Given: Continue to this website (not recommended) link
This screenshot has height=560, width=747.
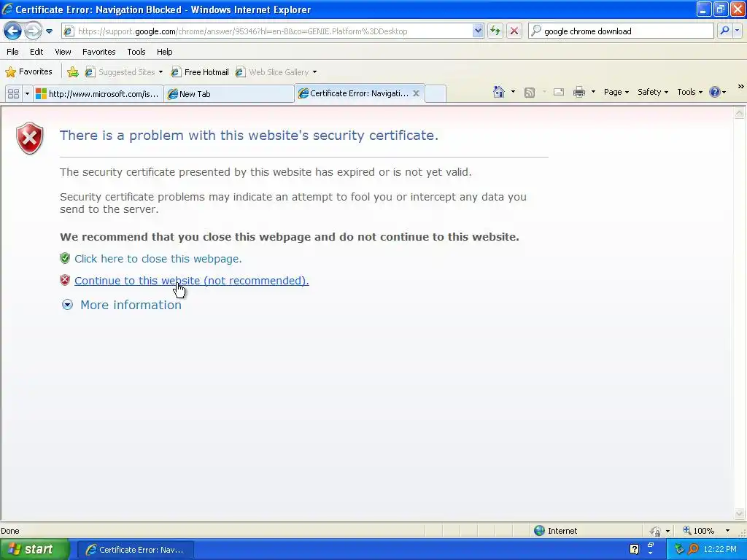Looking at the screenshot, I should pos(192,281).
